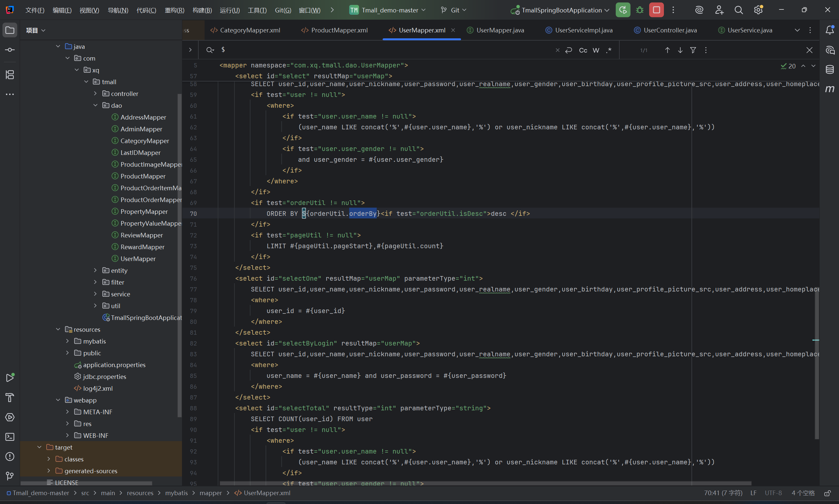The width and height of the screenshot is (839, 504).
Task: Open the Terminal tool window
Action: tap(10, 437)
